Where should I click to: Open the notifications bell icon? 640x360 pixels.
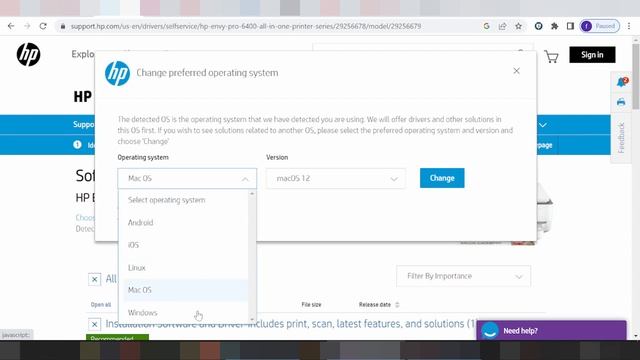tap(621, 82)
